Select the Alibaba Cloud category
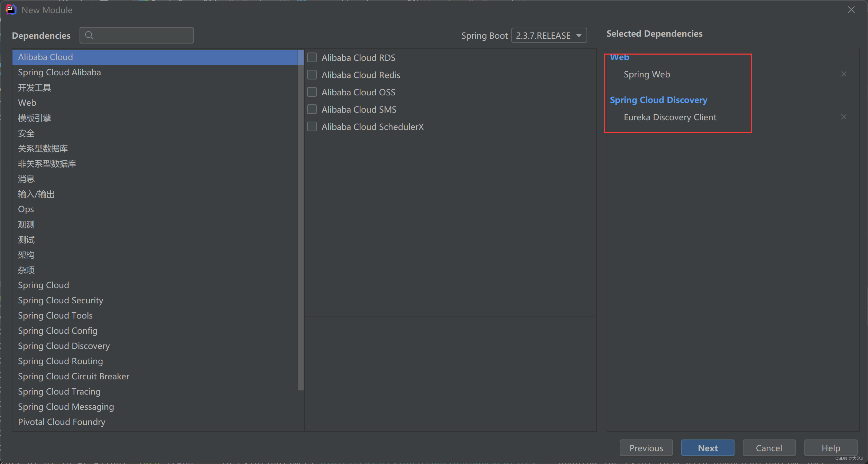Screen dimensions: 868x464 click(155, 57)
